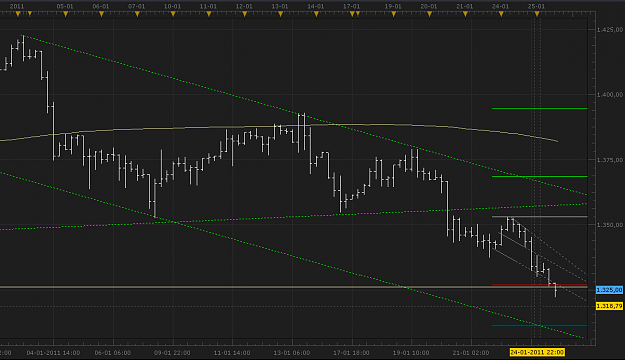Click the orange marker under 06-01
The image size is (625, 360).
pyautogui.click(x=101, y=14)
